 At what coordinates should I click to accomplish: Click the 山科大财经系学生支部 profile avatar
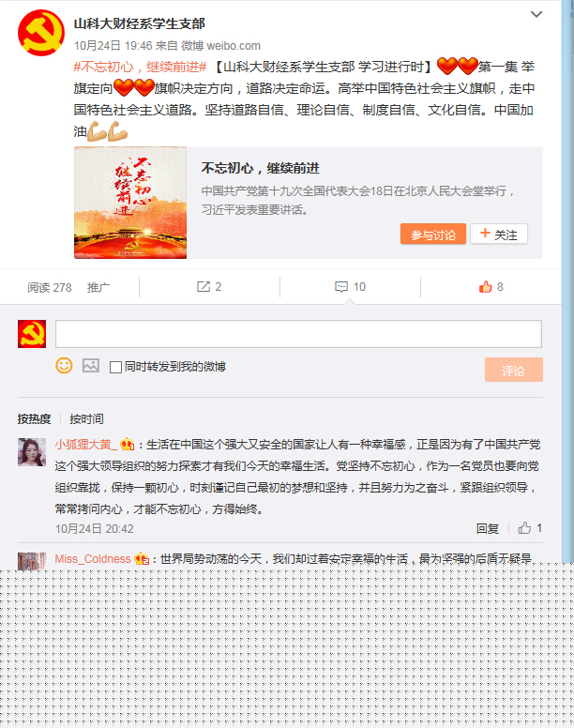pos(41,33)
